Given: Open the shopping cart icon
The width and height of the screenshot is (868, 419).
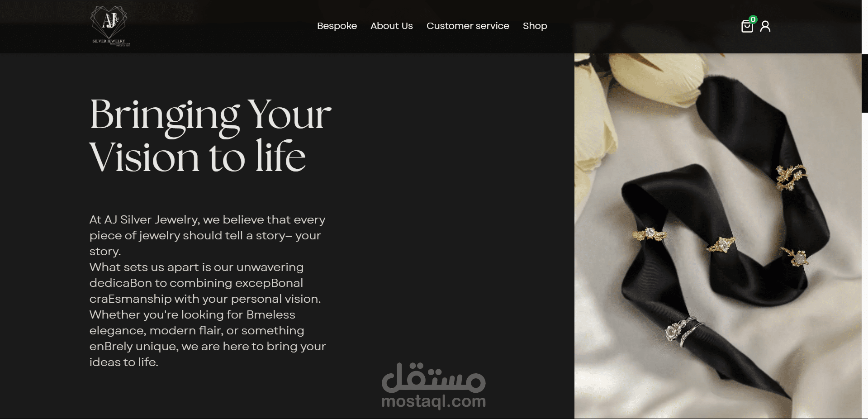Looking at the screenshot, I should coord(747,27).
